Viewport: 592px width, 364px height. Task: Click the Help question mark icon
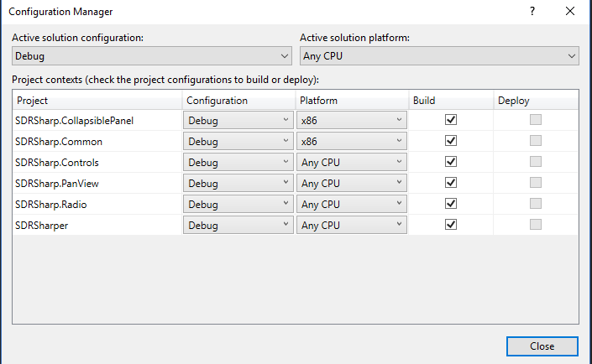tap(532, 12)
